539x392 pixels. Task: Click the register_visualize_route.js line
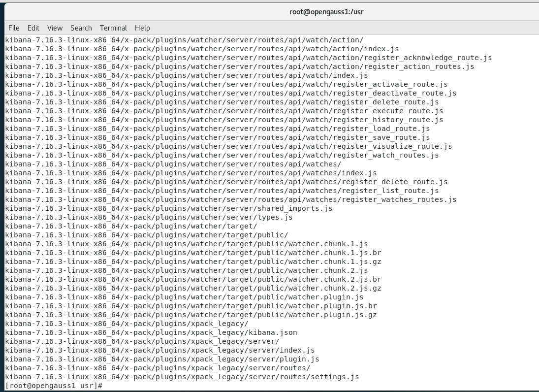click(228, 146)
